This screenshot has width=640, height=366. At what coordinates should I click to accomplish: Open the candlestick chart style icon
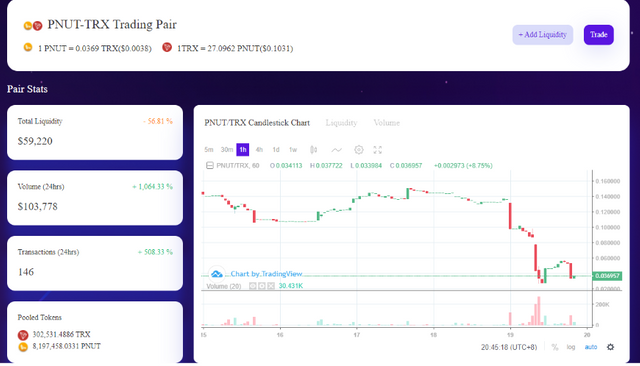point(313,150)
